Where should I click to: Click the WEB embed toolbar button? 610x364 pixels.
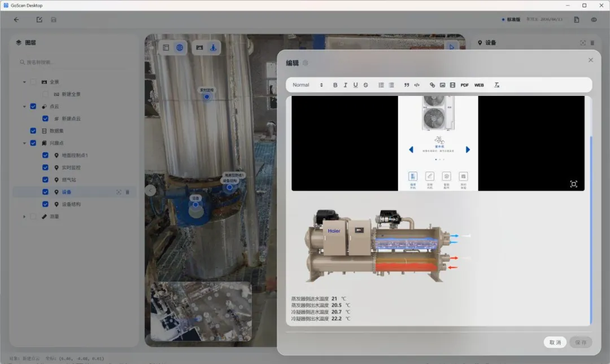tap(479, 85)
